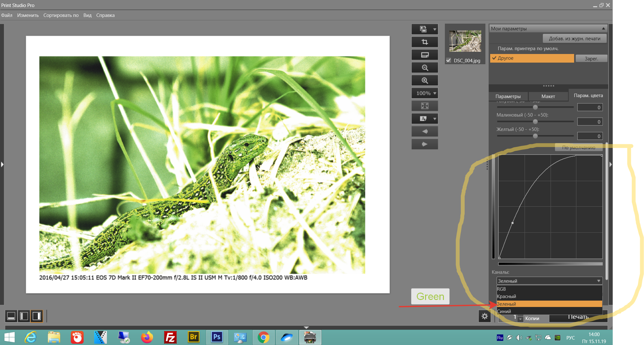This screenshot has height=345, width=644.
Task: Click the zoom in magnifier icon
Action: 424,80
